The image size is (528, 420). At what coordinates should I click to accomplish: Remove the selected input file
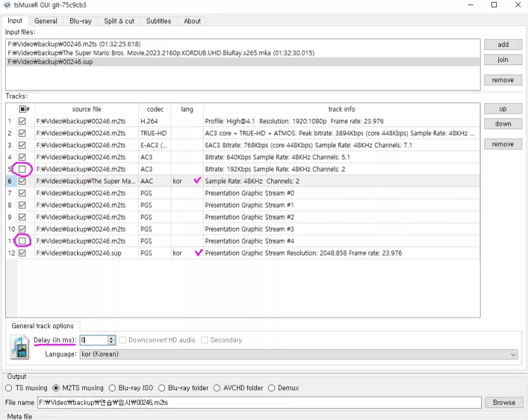pyautogui.click(x=503, y=80)
